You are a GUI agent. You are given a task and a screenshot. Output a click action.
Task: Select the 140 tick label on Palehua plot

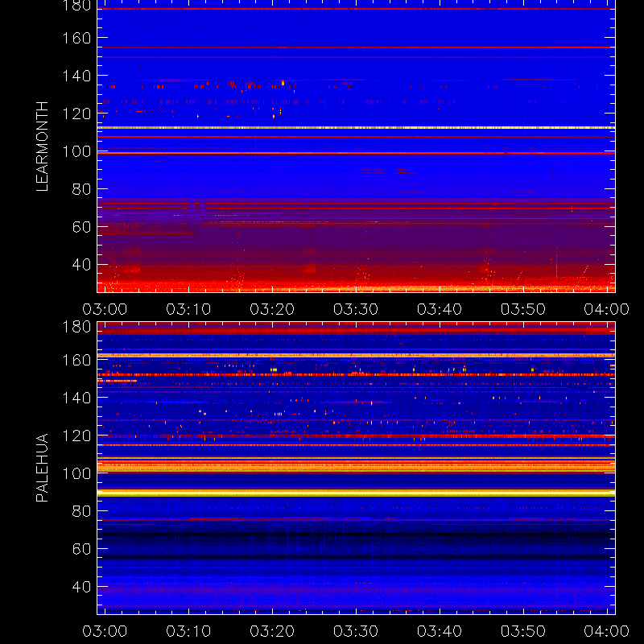pos(76,398)
